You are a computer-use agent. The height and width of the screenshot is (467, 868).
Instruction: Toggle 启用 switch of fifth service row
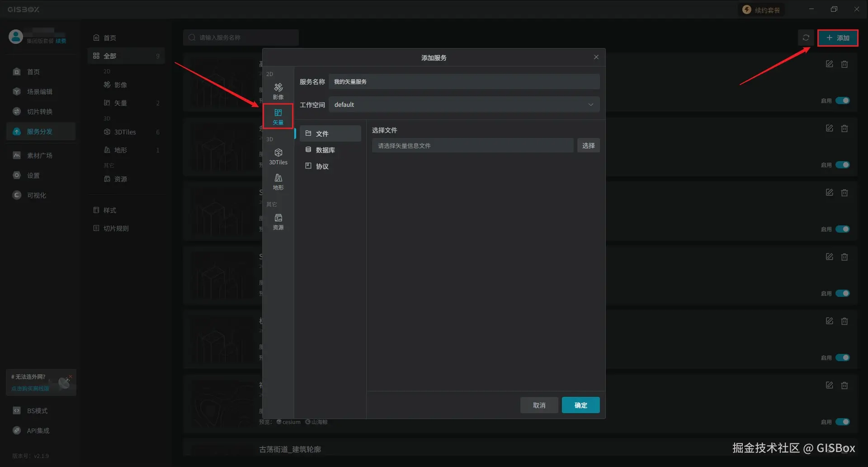842,357
